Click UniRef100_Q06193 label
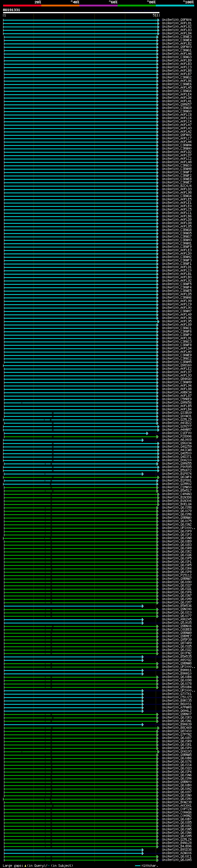The width and height of the screenshot is (197, 868). tap(177, 752)
